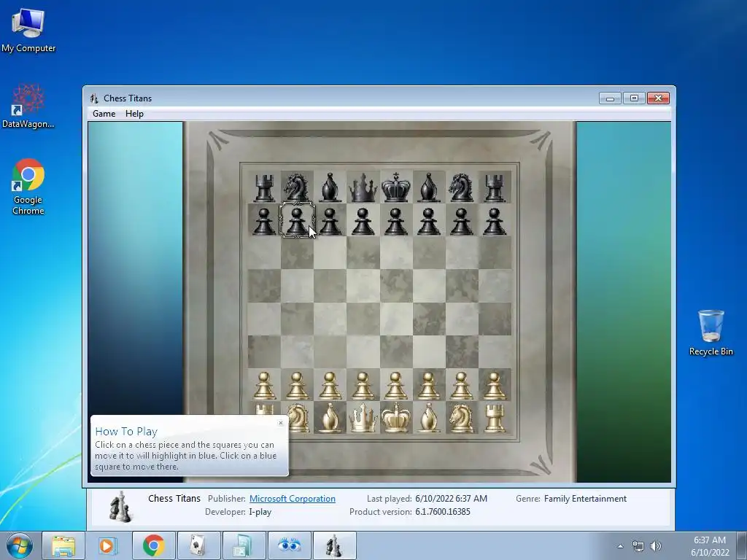Select the white pawn on d2
747x560 pixels.
pyautogui.click(x=363, y=385)
